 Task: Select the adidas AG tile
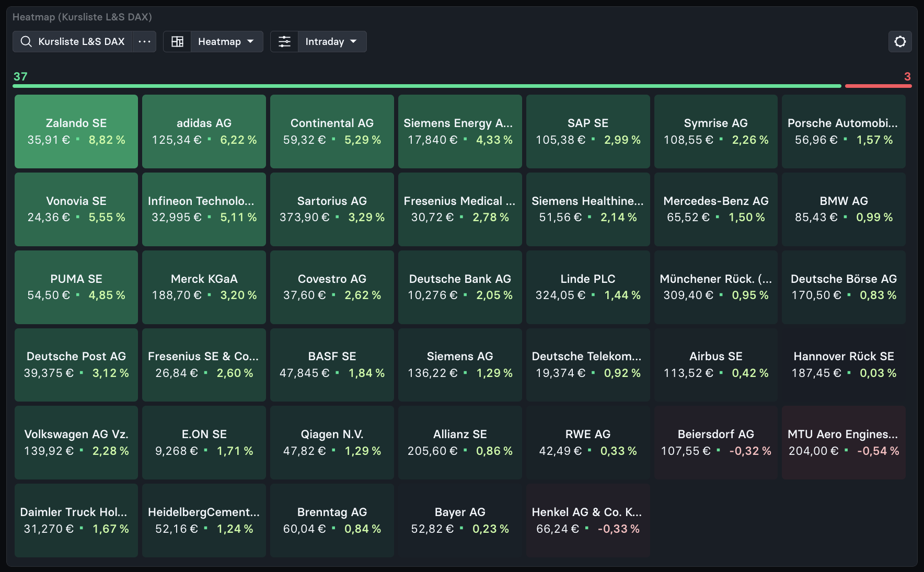click(204, 131)
